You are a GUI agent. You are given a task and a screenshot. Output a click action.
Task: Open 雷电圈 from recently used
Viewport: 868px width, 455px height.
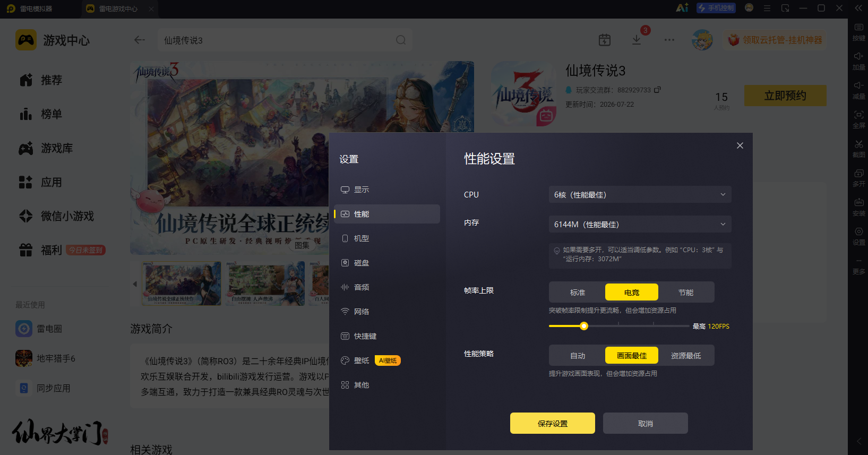pos(39,329)
